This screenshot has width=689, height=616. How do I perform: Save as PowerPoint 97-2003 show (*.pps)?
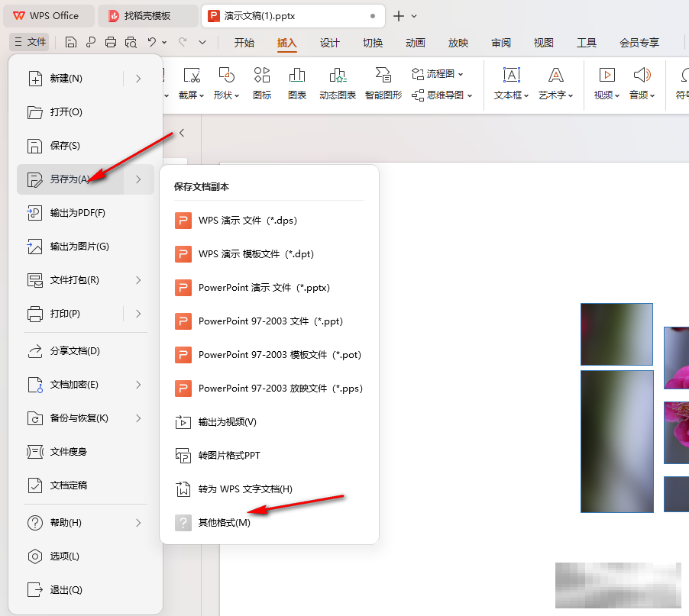(269, 388)
